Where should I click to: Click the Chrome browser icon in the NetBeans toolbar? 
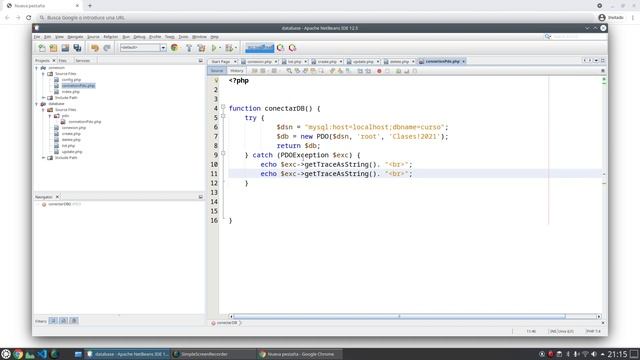(x=175, y=48)
